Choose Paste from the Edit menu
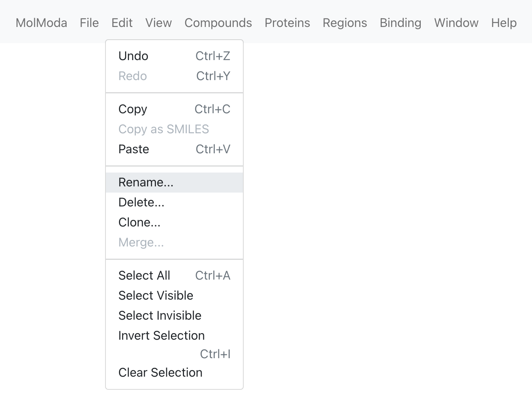 (x=174, y=149)
